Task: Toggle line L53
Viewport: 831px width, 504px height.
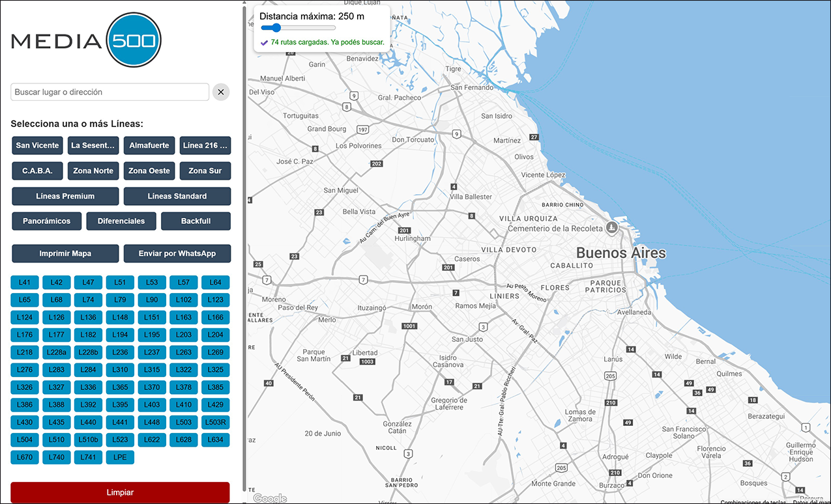Action: (152, 283)
